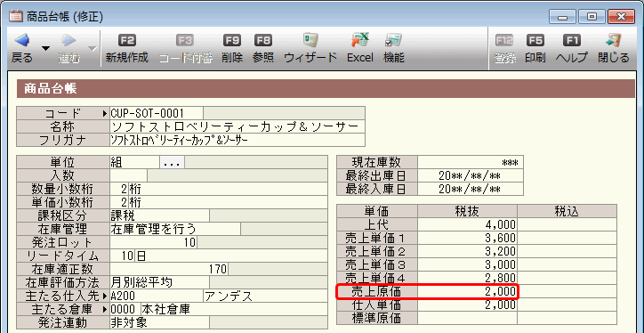Image resolution: width=644 pixels, height=333 pixels.
Task: Edit 上代 tax-excluded price 4,000
Action: click(x=467, y=224)
